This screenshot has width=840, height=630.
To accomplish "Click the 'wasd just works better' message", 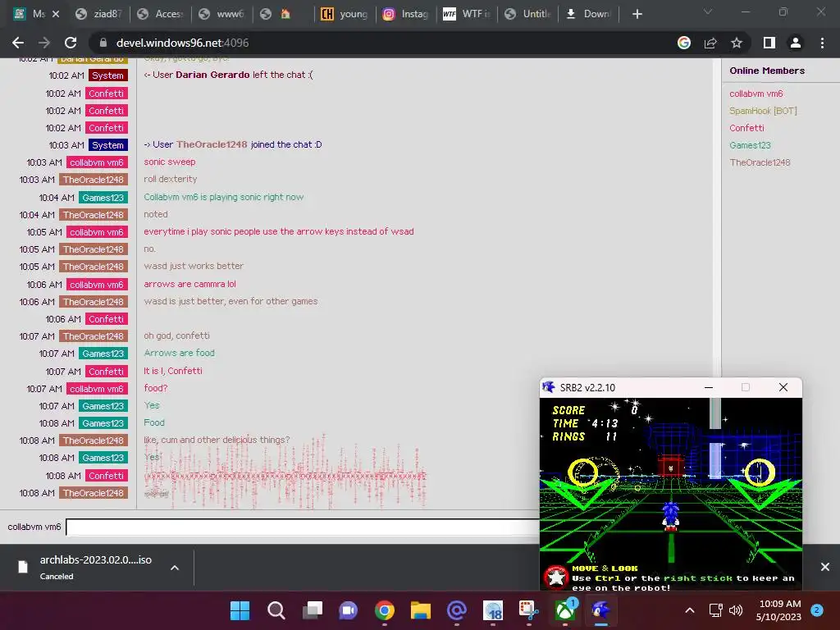I will [194, 266].
